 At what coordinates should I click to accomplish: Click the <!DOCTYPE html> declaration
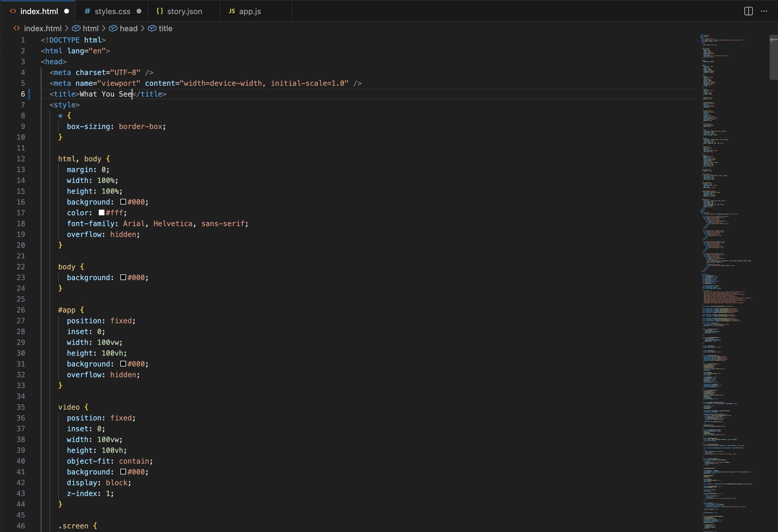tap(73, 40)
